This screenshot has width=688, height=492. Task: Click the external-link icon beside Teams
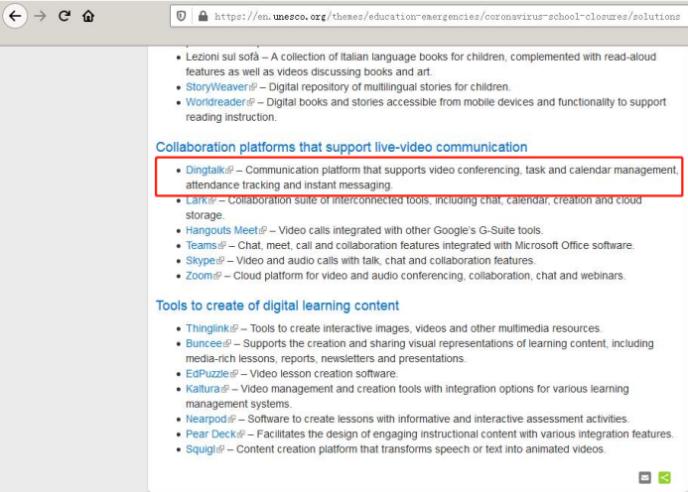click(222, 246)
